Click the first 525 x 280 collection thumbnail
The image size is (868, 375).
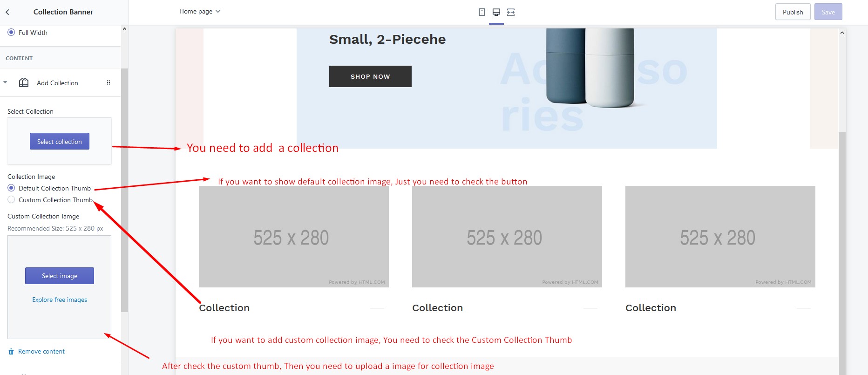(x=293, y=237)
